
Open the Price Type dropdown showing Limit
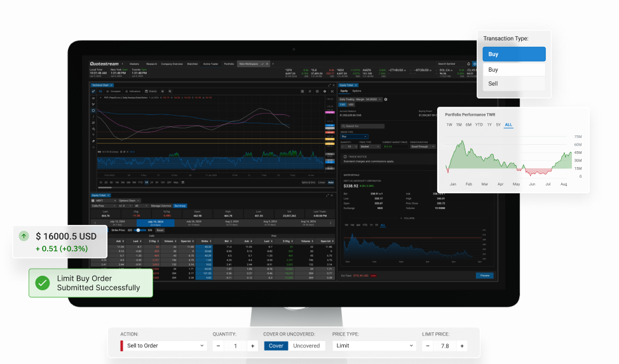374,346
